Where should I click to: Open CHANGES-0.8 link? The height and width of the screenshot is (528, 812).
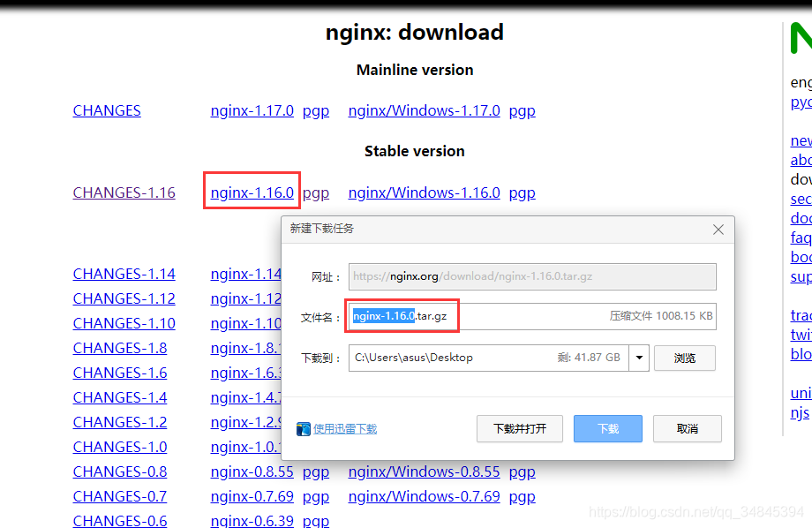[x=120, y=472]
